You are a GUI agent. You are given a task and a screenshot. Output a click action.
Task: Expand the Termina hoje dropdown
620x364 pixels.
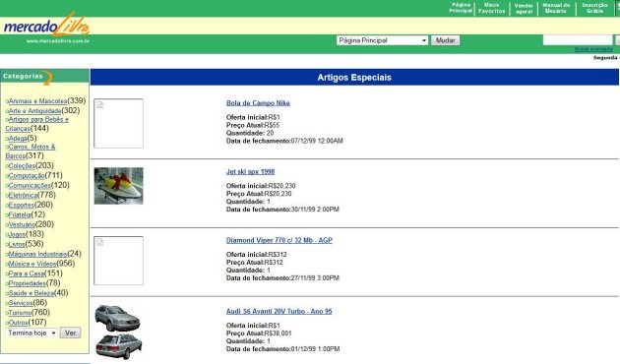click(x=31, y=333)
